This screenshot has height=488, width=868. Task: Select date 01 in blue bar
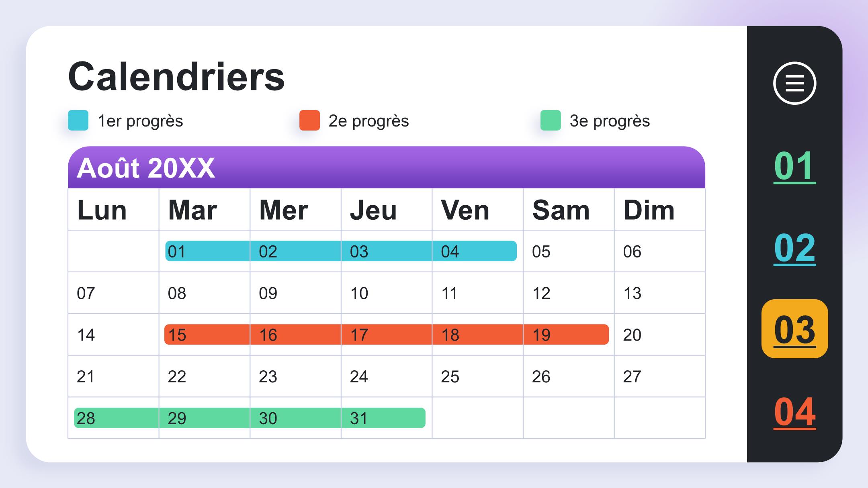(x=176, y=251)
